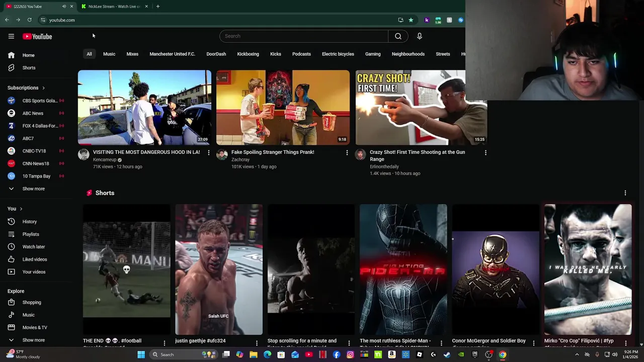Open a new browser tab with plus button
Viewport: 644px width, 362px height.
click(157, 7)
